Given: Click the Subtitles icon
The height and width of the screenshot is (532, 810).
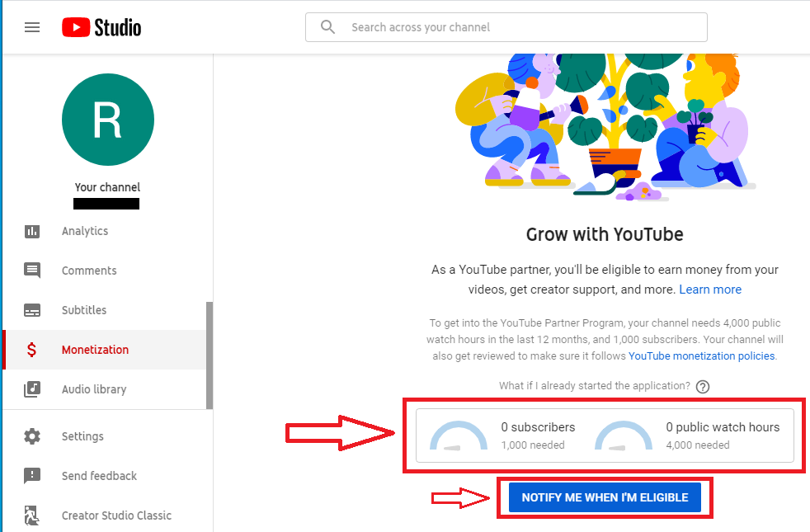Looking at the screenshot, I should point(32,310).
